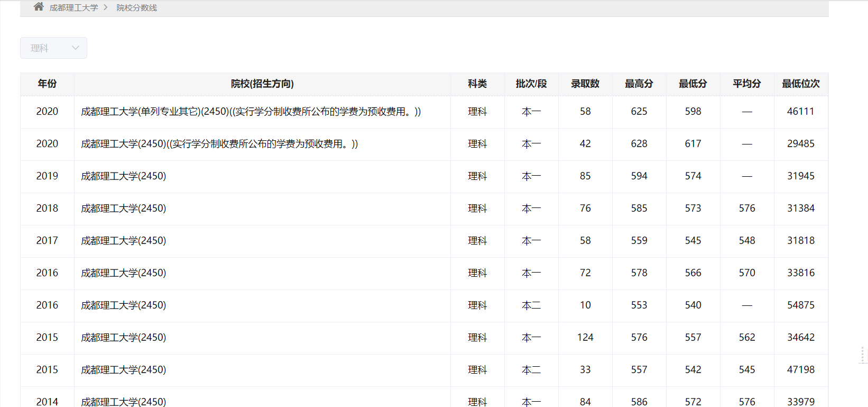Click the 最低位次 column header
This screenshot has width=868, height=407.
coord(801,84)
